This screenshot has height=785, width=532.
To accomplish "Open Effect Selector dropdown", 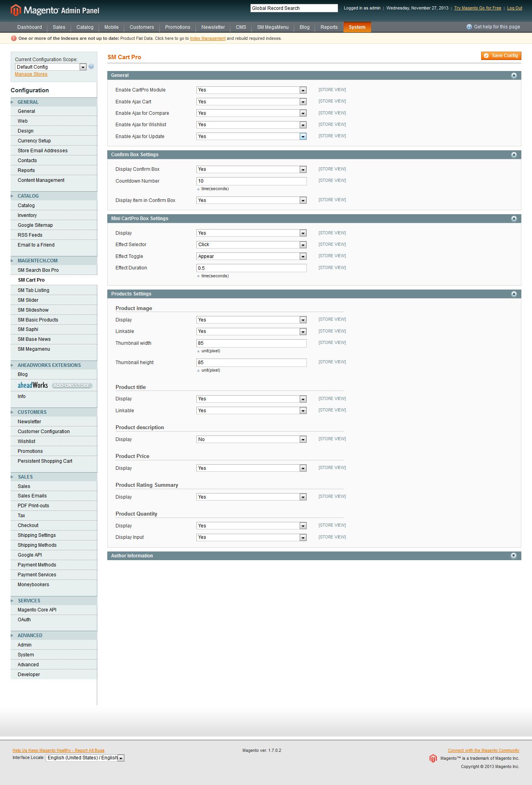I will click(251, 245).
